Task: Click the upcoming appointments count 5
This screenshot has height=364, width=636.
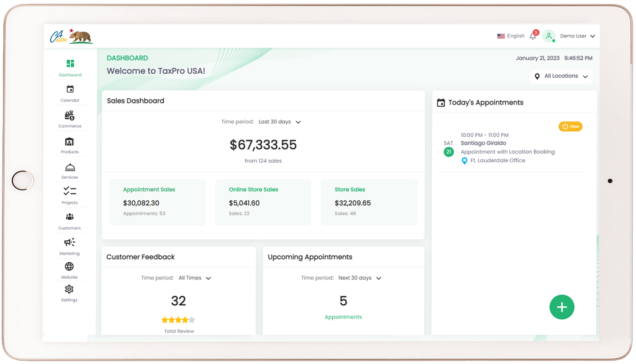Action: (x=344, y=301)
